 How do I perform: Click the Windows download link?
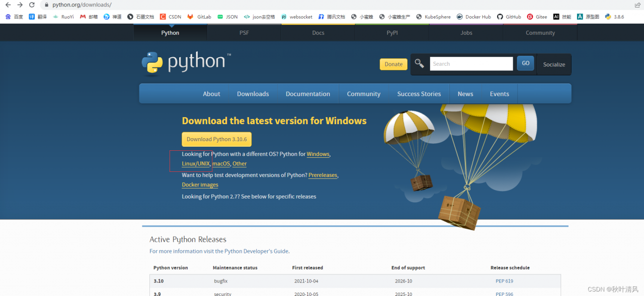(318, 154)
